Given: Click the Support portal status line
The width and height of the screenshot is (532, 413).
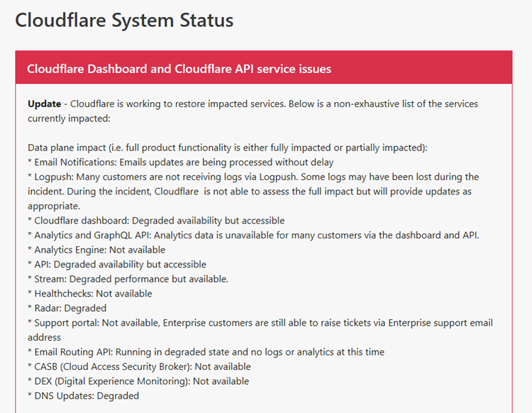Looking at the screenshot, I should 260,330.
